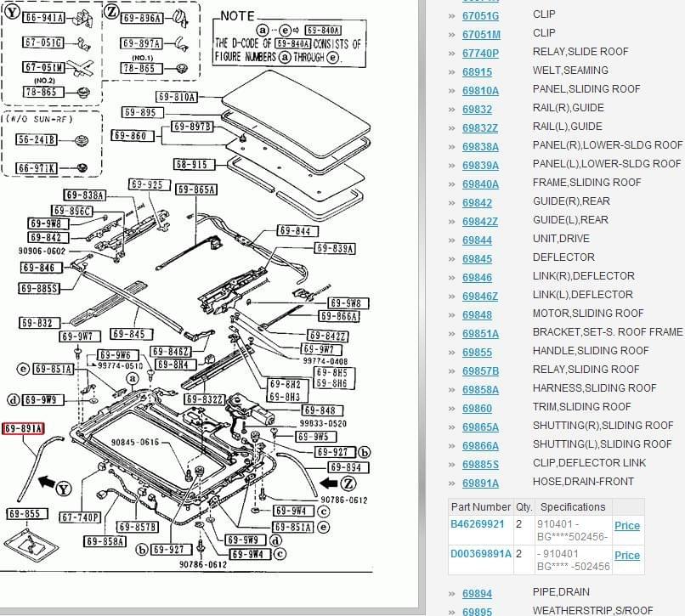Check Price for B46269921
The image size is (685, 616).
(627, 526)
